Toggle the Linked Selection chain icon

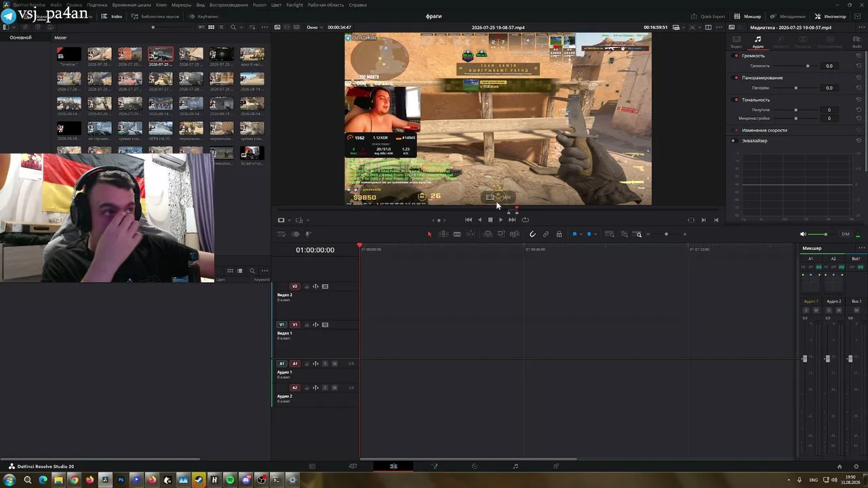546,235
